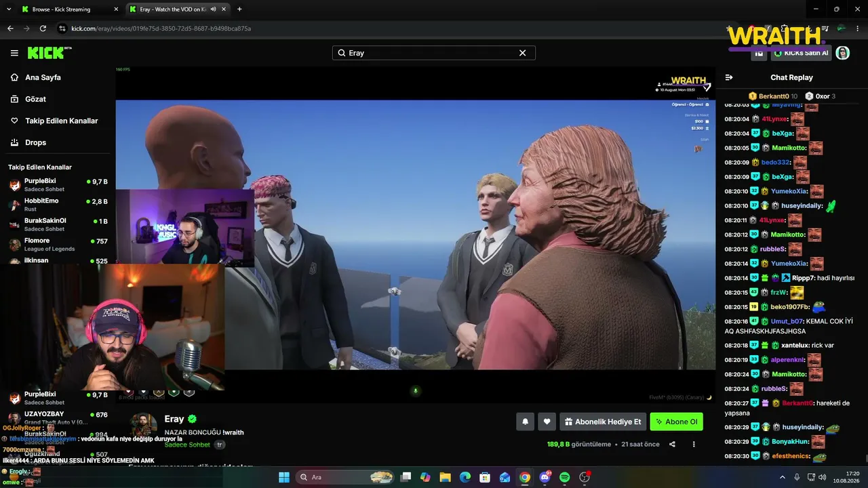Open Drops in sidebar
This screenshot has width=868, height=488.
[x=56, y=142]
